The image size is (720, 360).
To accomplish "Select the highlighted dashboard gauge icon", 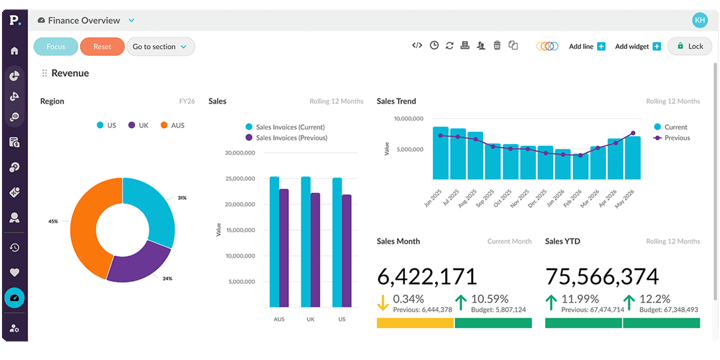I will pyautogui.click(x=14, y=298).
